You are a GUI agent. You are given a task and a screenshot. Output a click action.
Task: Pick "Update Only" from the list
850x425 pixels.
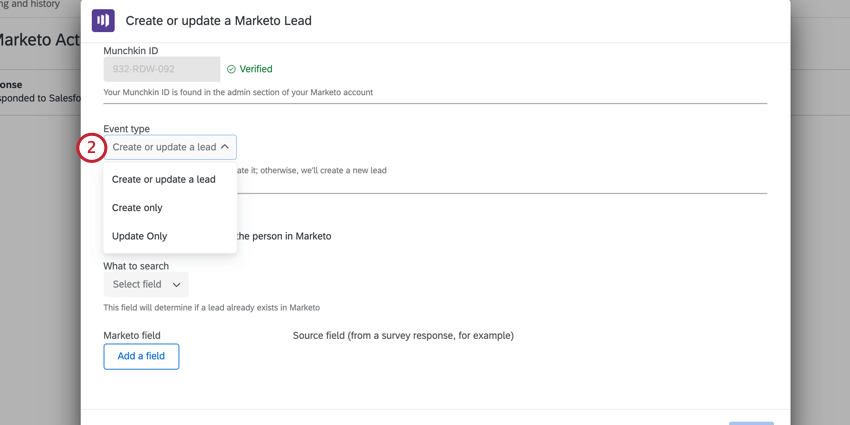pyautogui.click(x=140, y=236)
